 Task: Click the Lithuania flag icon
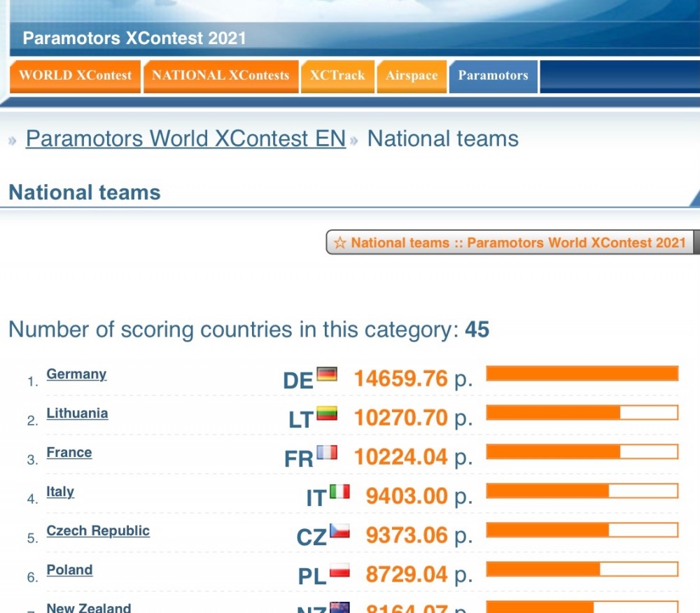327,413
